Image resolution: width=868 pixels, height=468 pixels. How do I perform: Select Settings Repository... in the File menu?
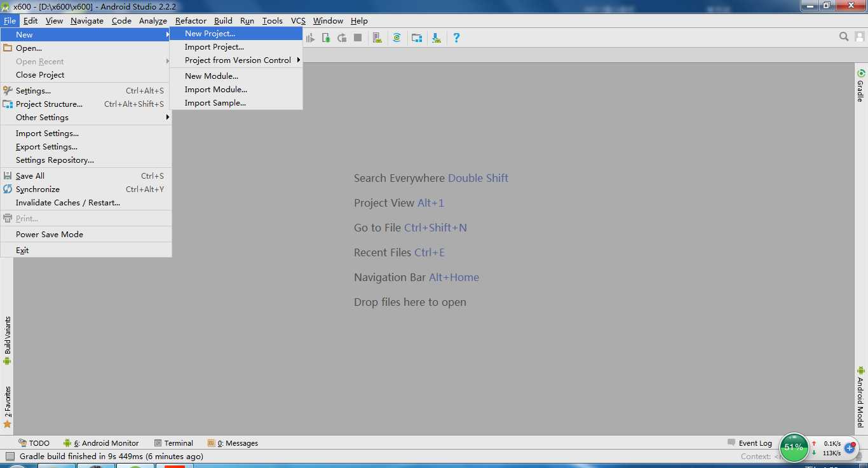pos(86,160)
